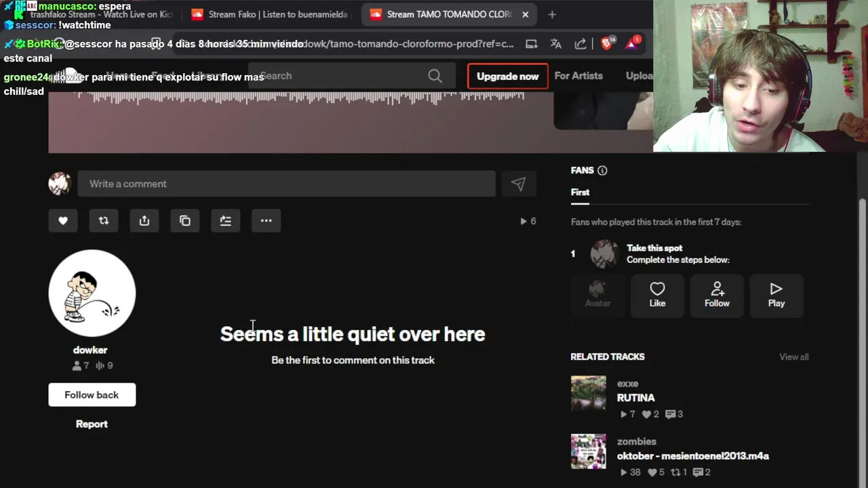Click the Like step button in Fans panel
Viewport: 868px width, 488px height.
(657, 295)
